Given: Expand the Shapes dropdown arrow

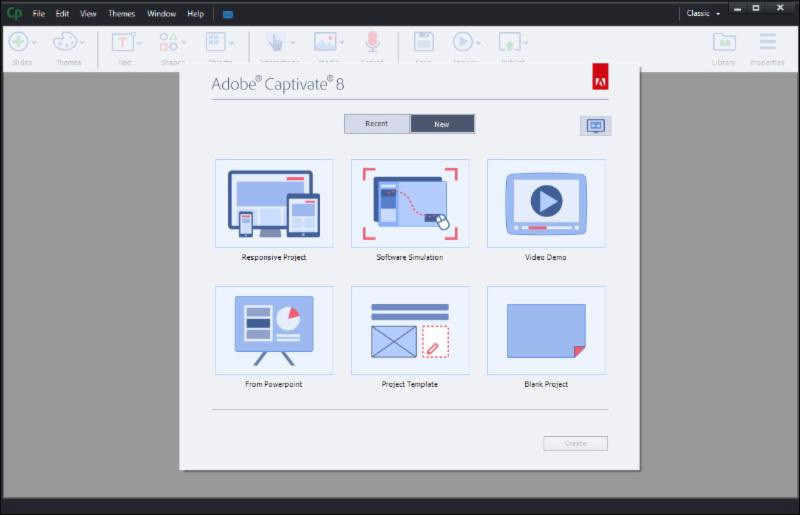Looking at the screenshot, I should coord(184,43).
